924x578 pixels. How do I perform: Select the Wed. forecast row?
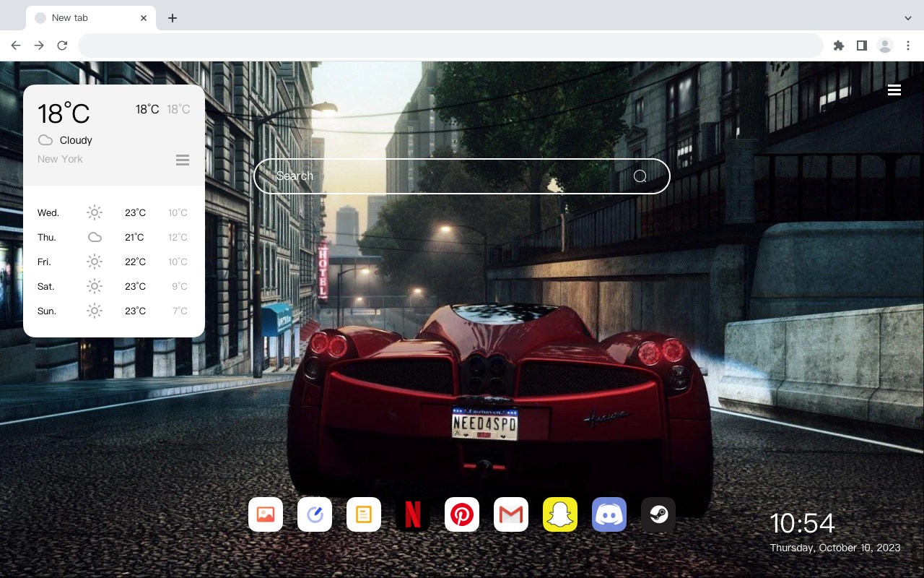click(x=114, y=212)
